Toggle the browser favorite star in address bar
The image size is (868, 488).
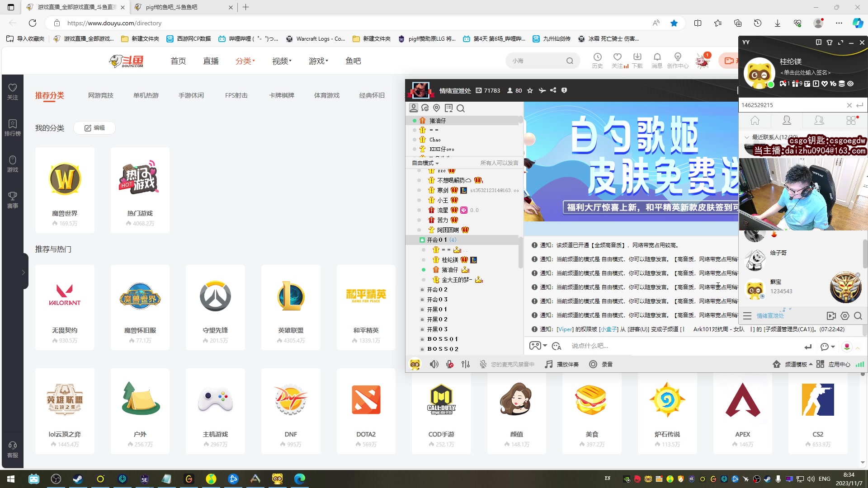pyautogui.click(x=674, y=23)
